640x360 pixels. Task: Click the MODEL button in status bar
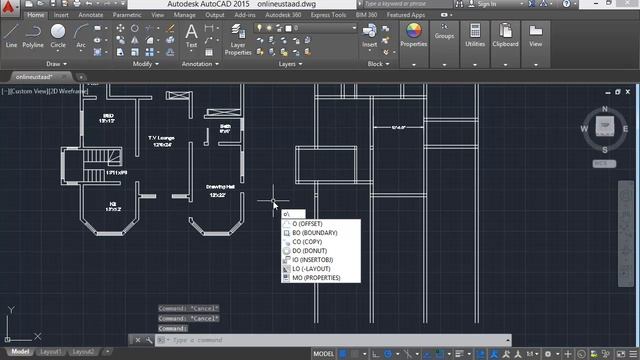click(x=323, y=354)
